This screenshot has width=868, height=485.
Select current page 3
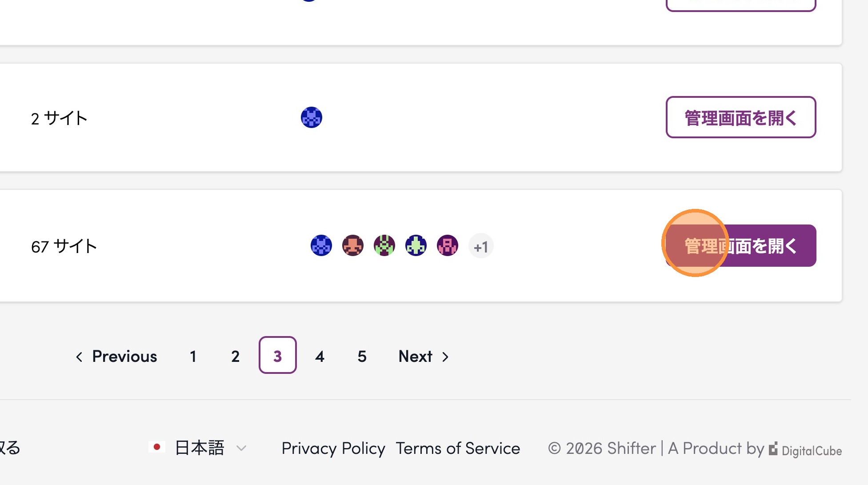coord(278,355)
